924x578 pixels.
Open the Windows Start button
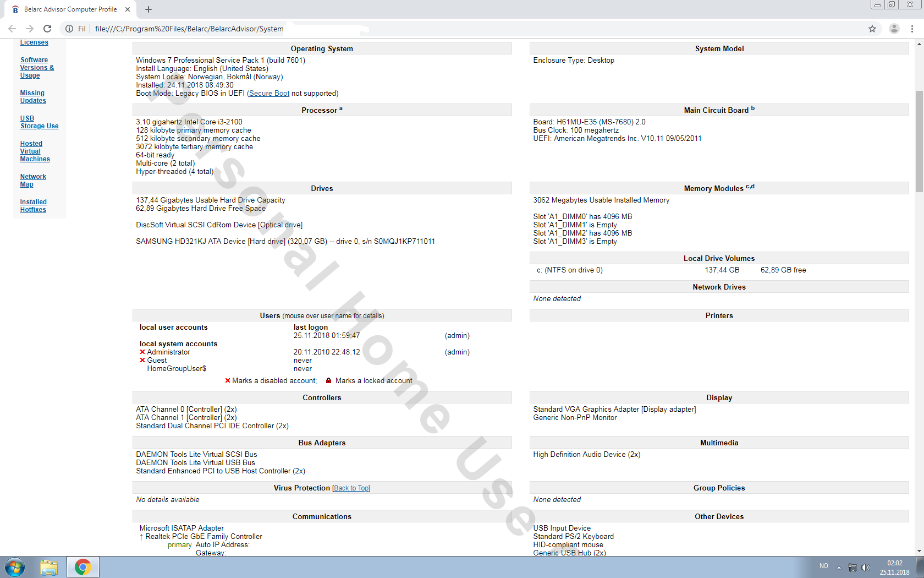(15, 567)
